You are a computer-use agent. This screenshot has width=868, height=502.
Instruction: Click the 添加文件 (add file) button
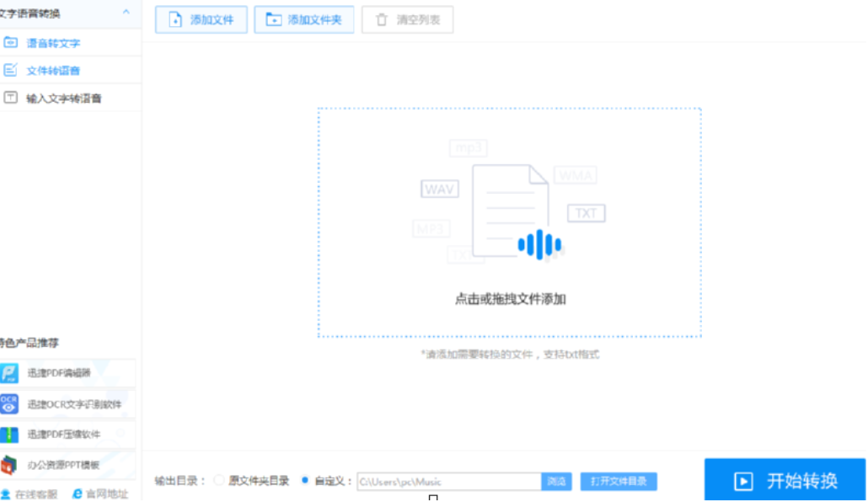(x=201, y=19)
